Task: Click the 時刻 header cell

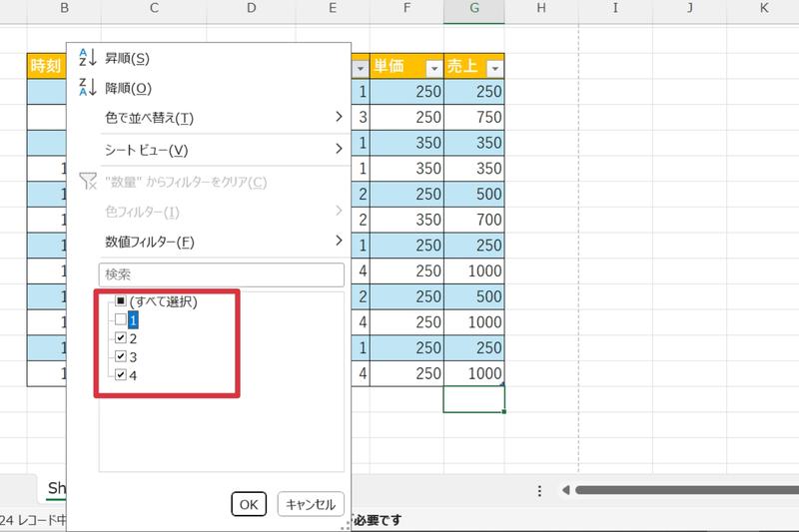Action: click(x=46, y=66)
